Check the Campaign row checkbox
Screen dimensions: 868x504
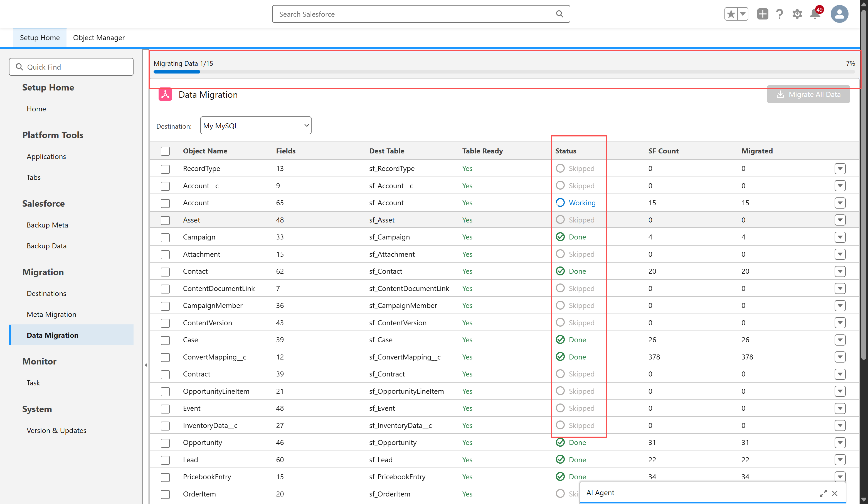tap(165, 237)
